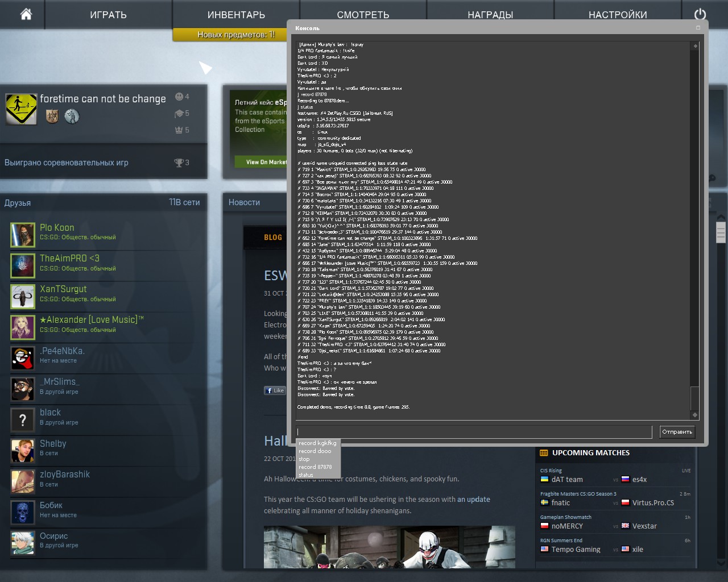Choose 'stop' in console autocomplete list
The image size is (728, 582).
pyautogui.click(x=304, y=459)
